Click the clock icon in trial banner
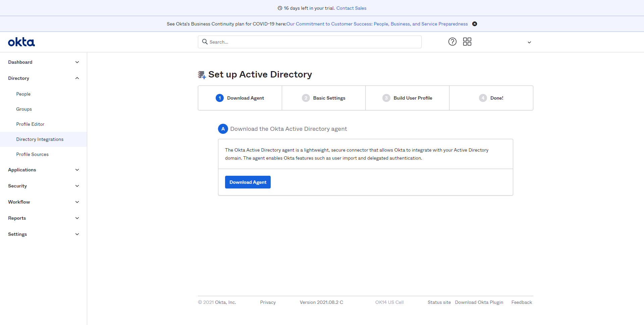 (x=280, y=8)
